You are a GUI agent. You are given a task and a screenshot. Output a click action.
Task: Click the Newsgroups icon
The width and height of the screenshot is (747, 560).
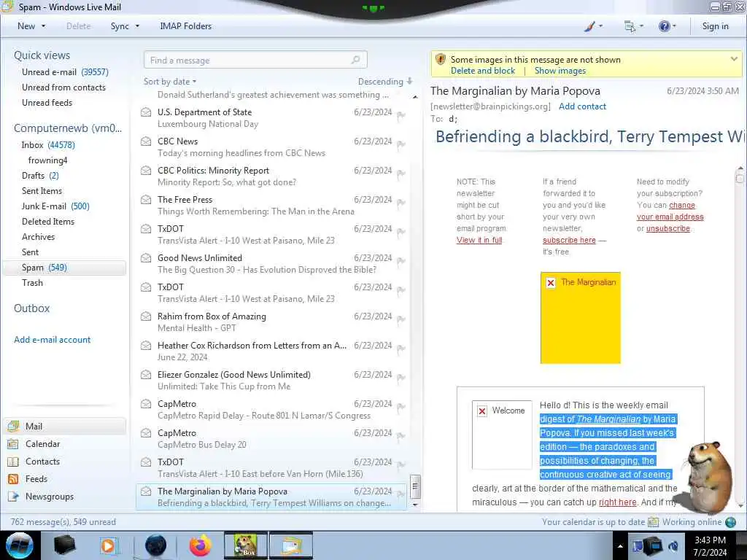(13, 497)
